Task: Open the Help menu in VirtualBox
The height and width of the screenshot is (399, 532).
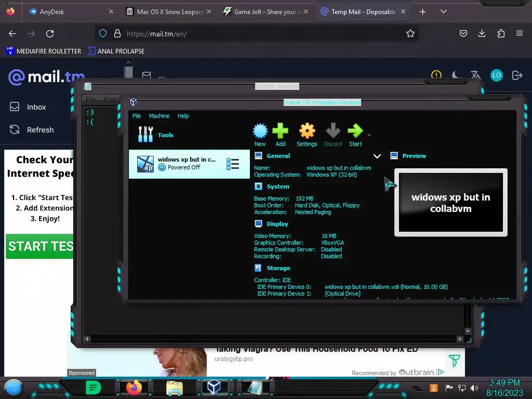Action: point(183,116)
